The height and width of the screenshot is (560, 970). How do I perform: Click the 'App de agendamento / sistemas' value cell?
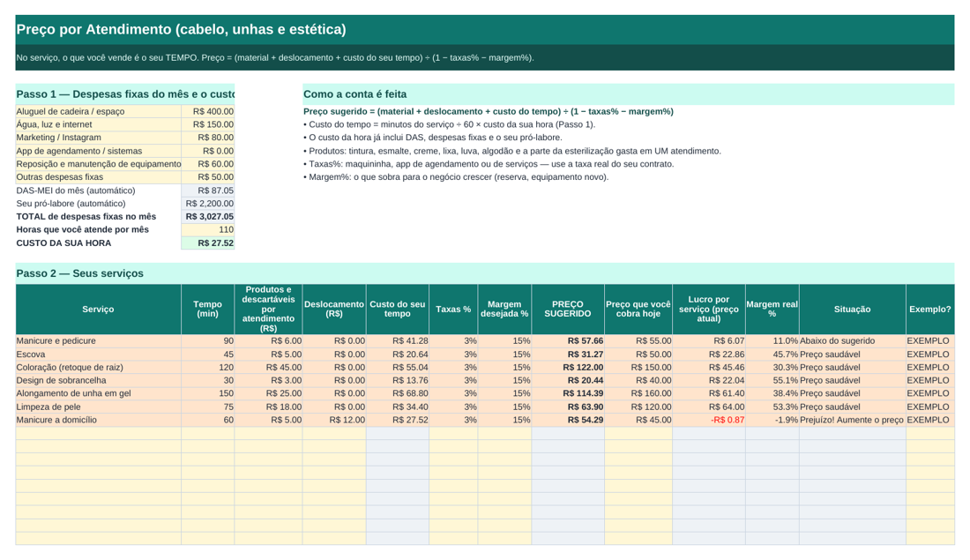(208, 151)
